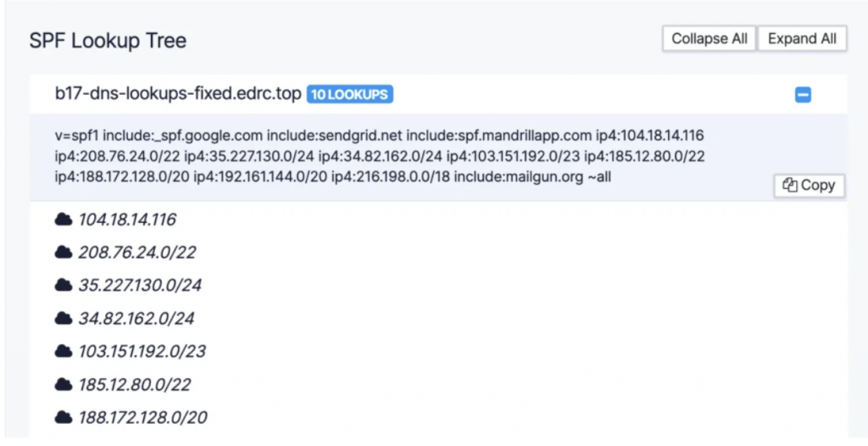868x446 pixels.
Task: Click the v=spf1 record text block
Action: [380, 157]
